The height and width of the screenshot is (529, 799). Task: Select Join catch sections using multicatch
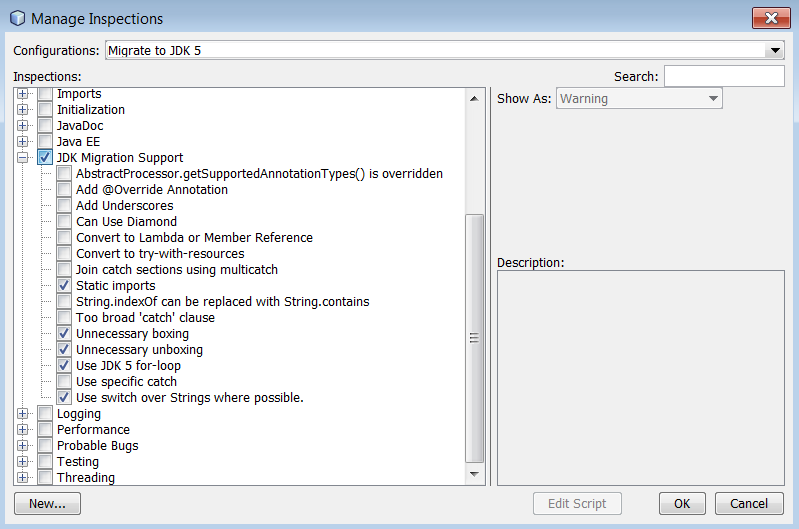(x=177, y=270)
